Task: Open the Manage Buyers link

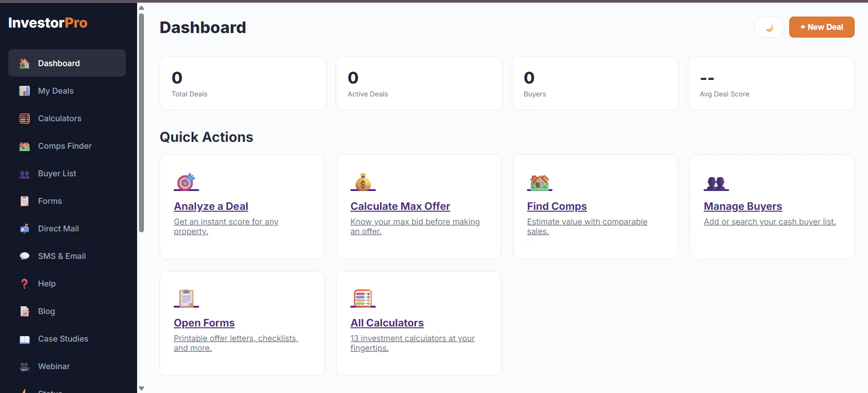Action: pos(743,207)
